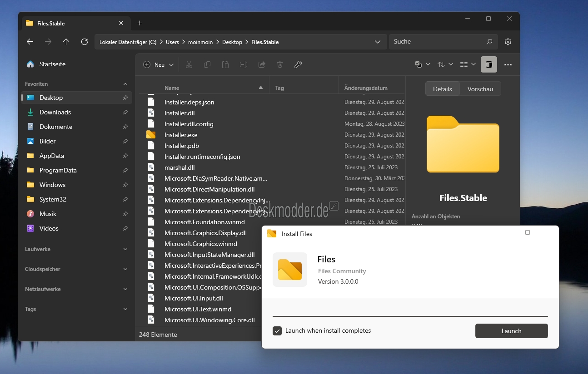Rename item toolbar icon
This screenshot has height=374, width=588.
[244, 64]
